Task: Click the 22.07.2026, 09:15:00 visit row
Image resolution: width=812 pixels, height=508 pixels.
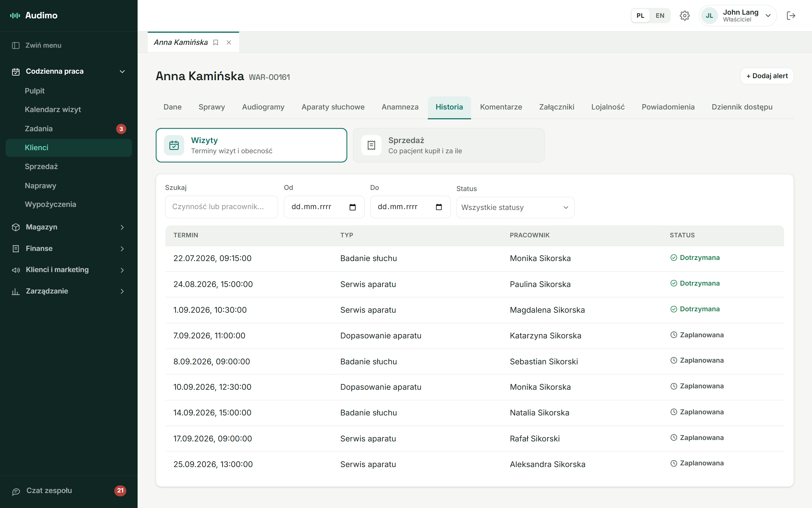Action: pyautogui.click(x=475, y=258)
